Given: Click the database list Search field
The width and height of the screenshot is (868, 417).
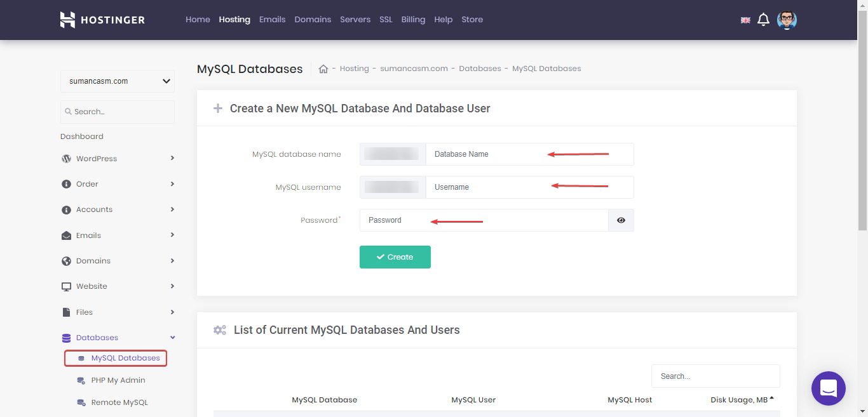Looking at the screenshot, I should pyautogui.click(x=715, y=376).
